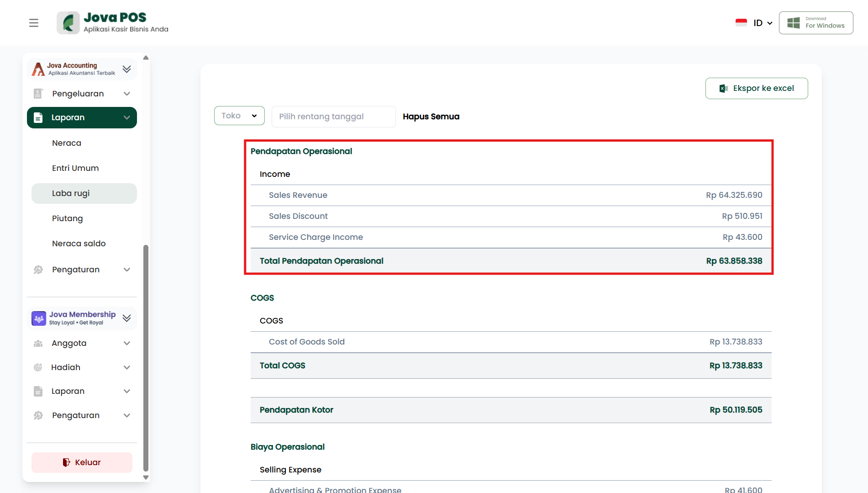
Task: Click the date range input field
Action: point(333,117)
